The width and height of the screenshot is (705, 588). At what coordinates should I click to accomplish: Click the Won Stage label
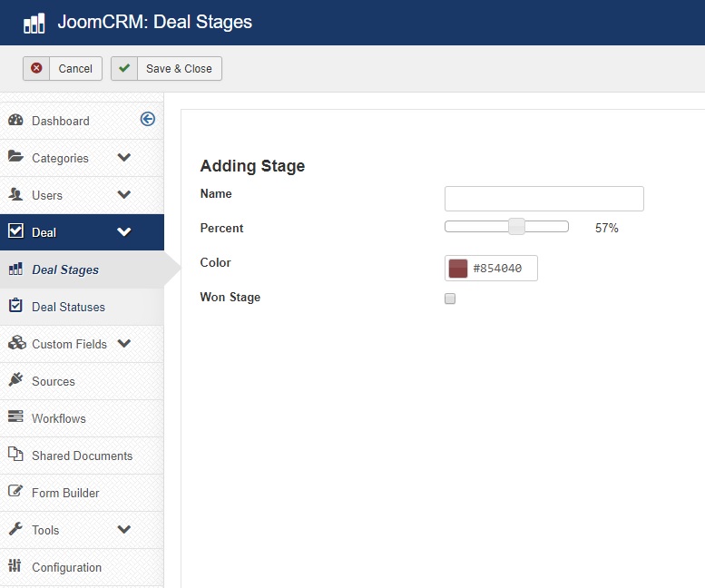pyautogui.click(x=230, y=297)
